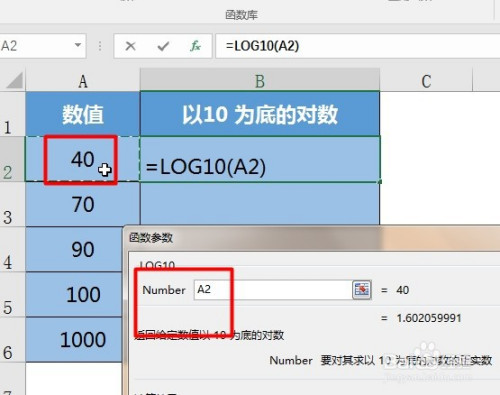Select cell C1 in column C
Screen dimensions: 500x395
pyautogui.click(x=426, y=114)
